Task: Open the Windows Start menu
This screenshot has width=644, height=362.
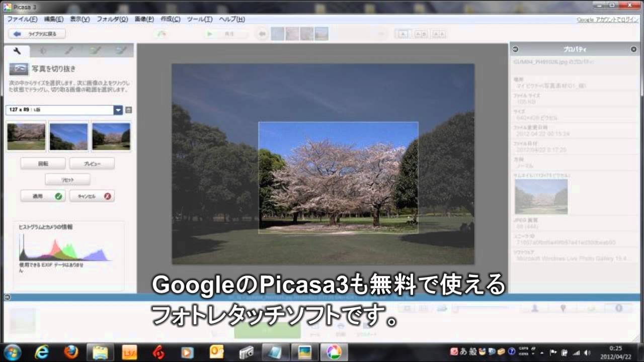Action: pyautogui.click(x=12, y=352)
